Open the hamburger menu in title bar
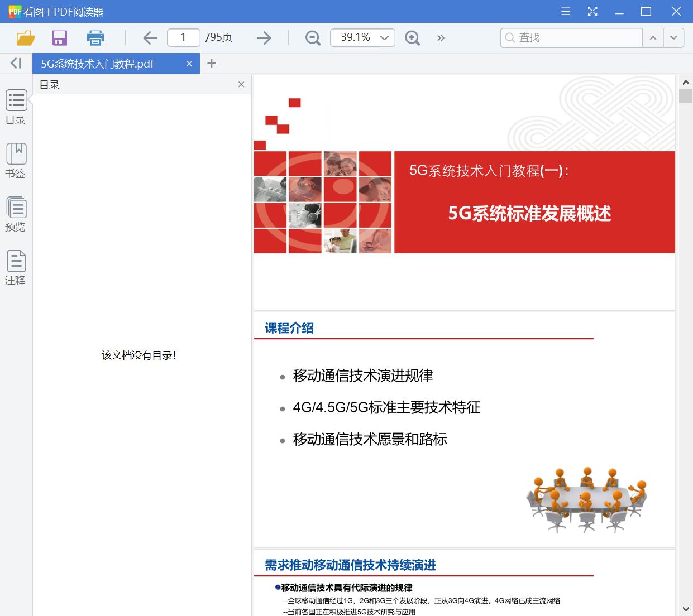Image resolution: width=693 pixels, height=616 pixels. (x=565, y=11)
